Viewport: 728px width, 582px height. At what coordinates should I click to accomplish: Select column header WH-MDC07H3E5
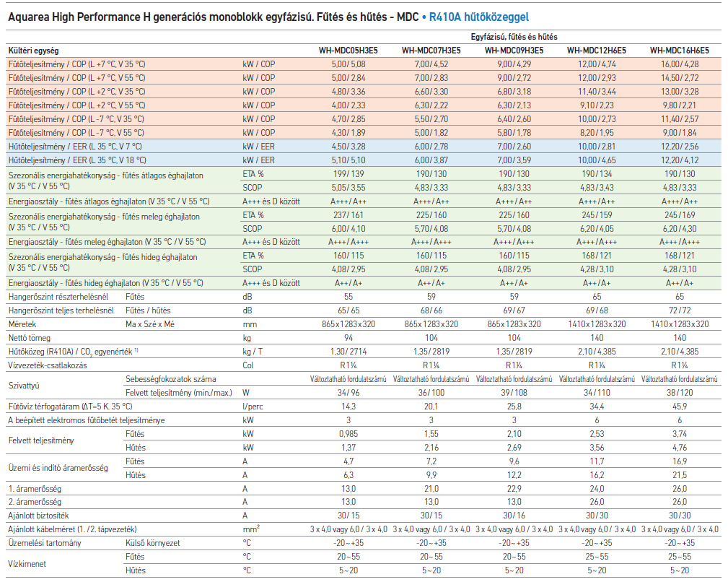(431, 51)
